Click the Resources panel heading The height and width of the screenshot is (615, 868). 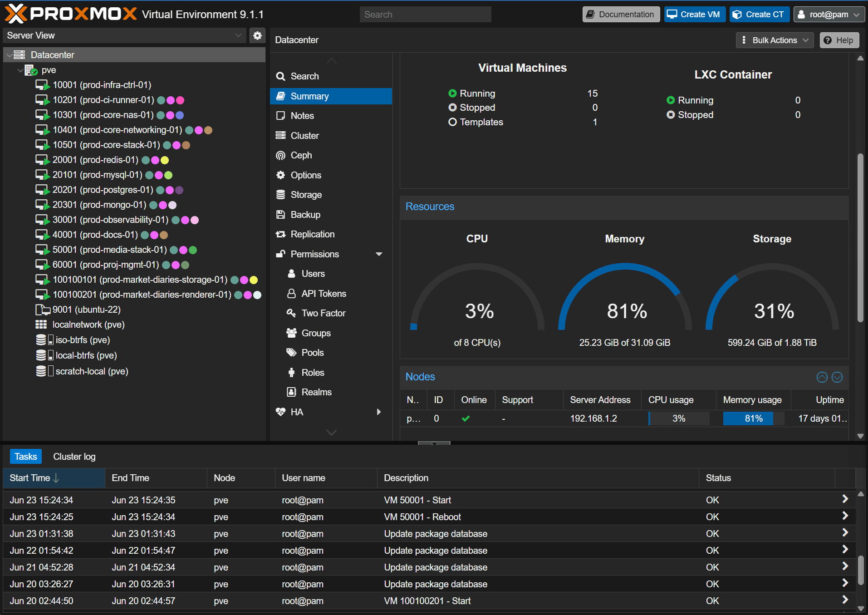pos(430,207)
